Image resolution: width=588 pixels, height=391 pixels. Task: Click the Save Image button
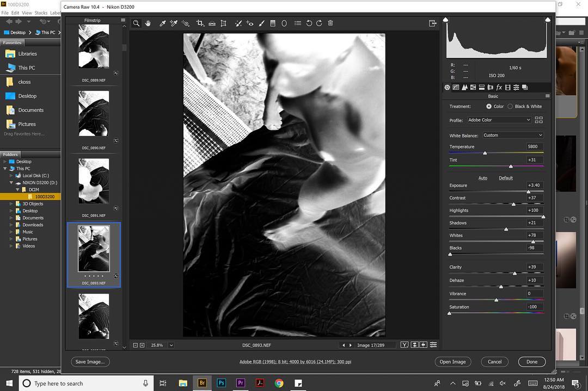[x=90, y=362]
